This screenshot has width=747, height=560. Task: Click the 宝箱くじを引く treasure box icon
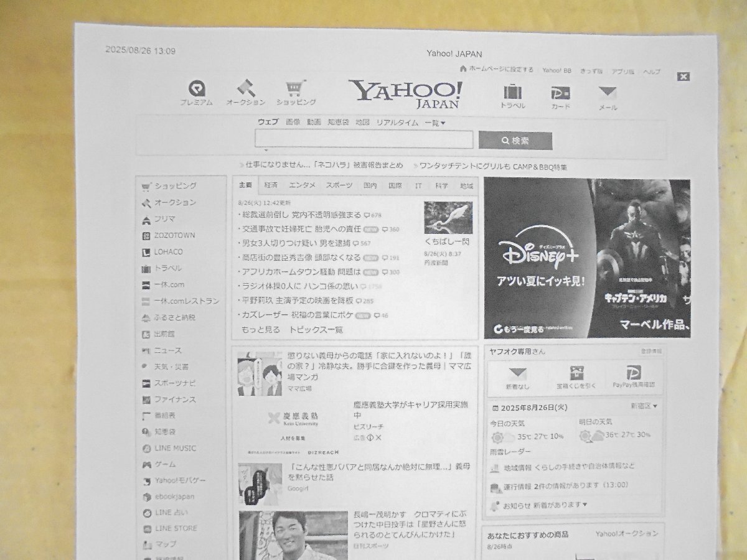click(x=576, y=372)
